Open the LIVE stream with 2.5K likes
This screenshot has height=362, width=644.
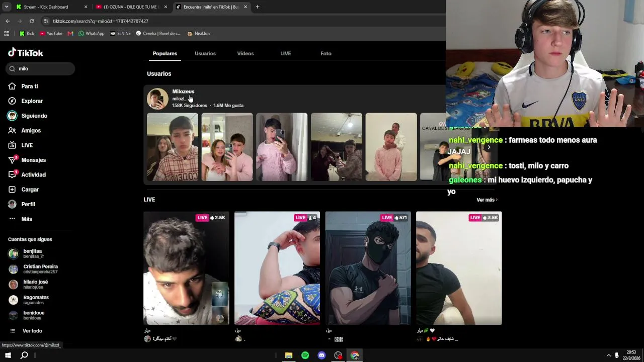point(186,268)
